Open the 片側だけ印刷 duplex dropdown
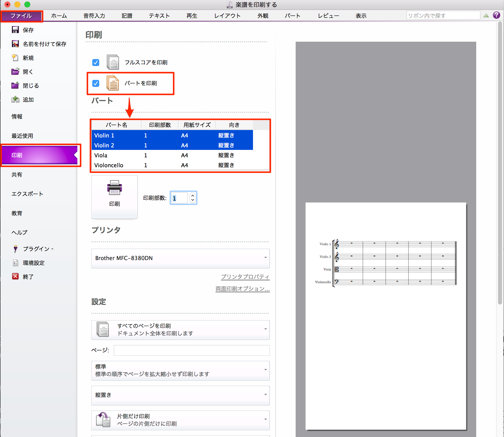 (180, 420)
